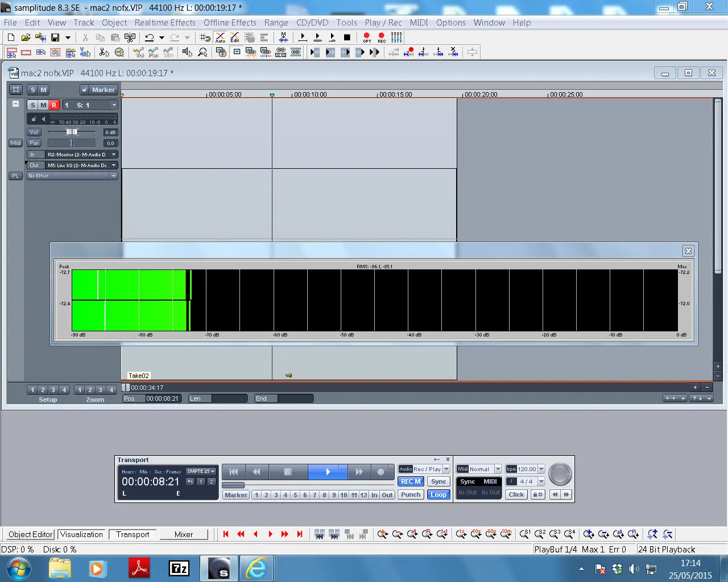Image resolution: width=728 pixels, height=582 pixels.
Task: Toggle Punch button in Transport
Action: click(411, 495)
